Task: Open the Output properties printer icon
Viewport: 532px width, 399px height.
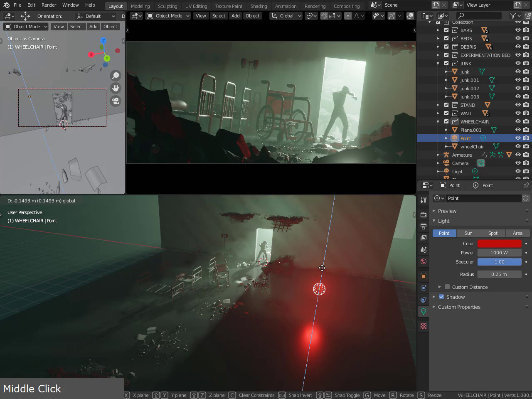Action: 423,227
